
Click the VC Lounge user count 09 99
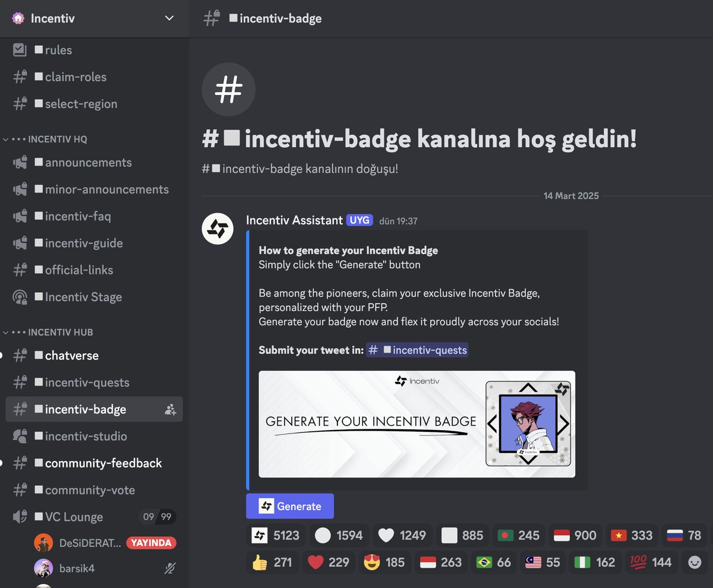click(x=157, y=517)
